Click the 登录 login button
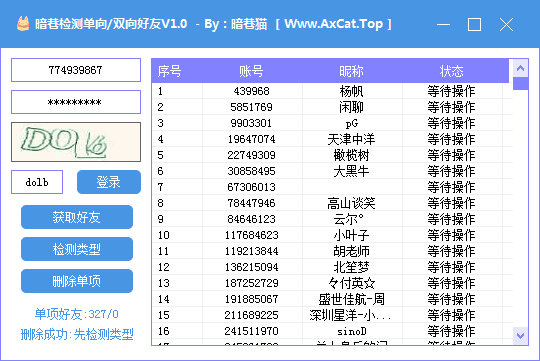This screenshot has height=361, width=540. [x=109, y=182]
